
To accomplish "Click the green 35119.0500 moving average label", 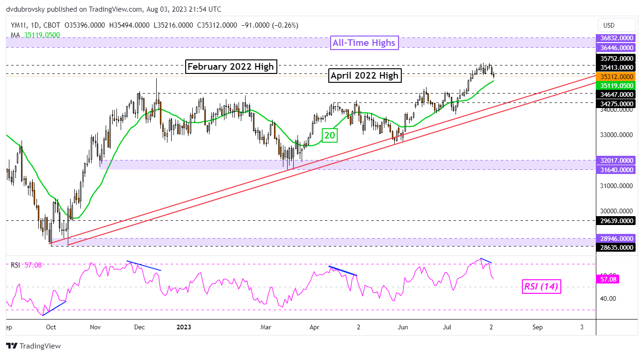I will (x=616, y=86).
